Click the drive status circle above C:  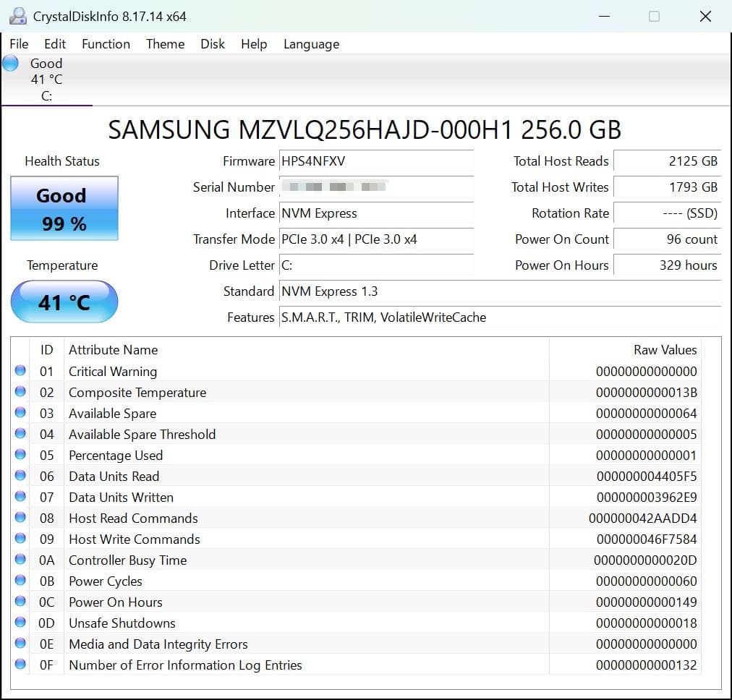pos(10,63)
